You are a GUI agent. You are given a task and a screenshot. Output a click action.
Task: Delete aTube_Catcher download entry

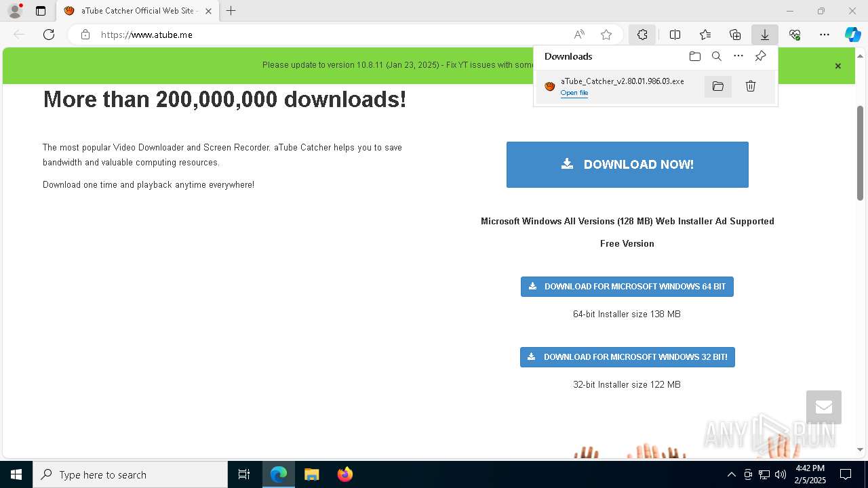click(751, 86)
